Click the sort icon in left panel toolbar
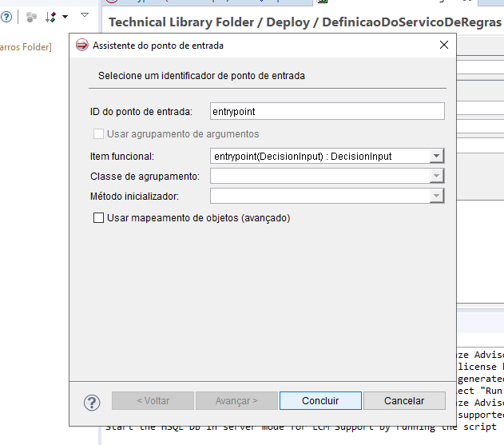504x445 pixels. pos(51,17)
